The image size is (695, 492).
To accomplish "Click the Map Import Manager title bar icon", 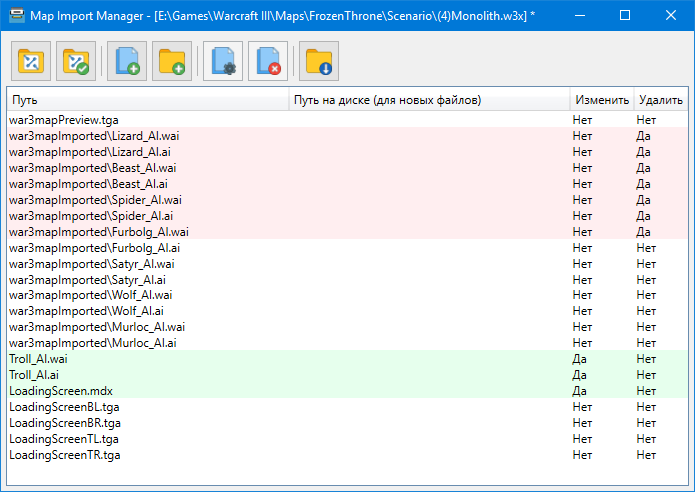I will point(17,16).
